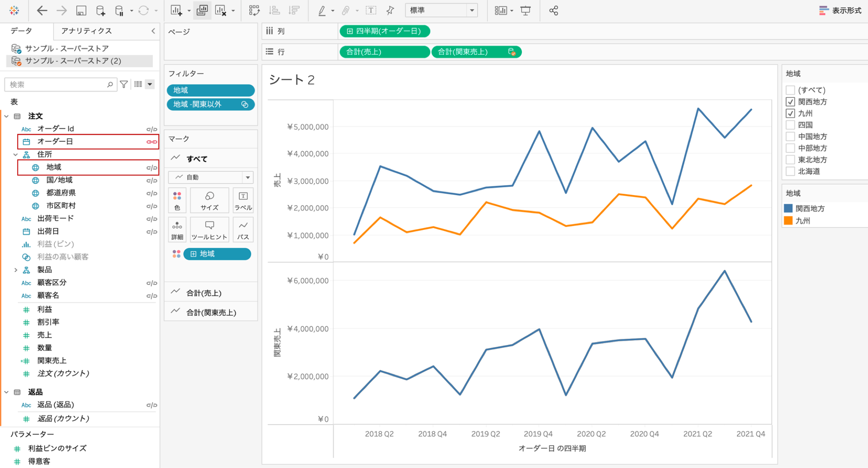
Task: Go back with the undo arrow
Action: (x=42, y=10)
